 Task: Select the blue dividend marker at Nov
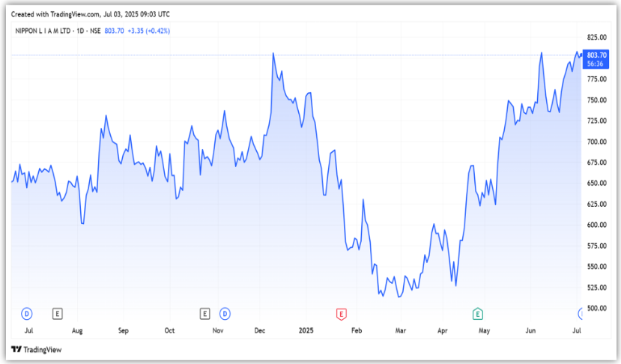pyautogui.click(x=223, y=312)
